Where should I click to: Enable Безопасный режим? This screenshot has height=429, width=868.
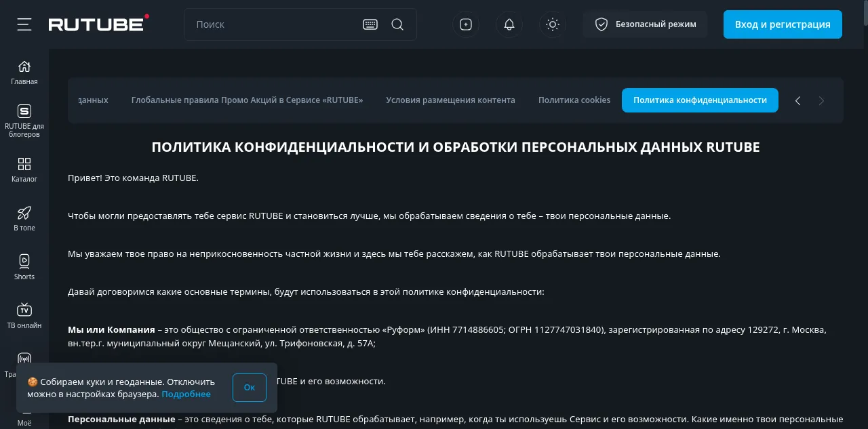(645, 24)
